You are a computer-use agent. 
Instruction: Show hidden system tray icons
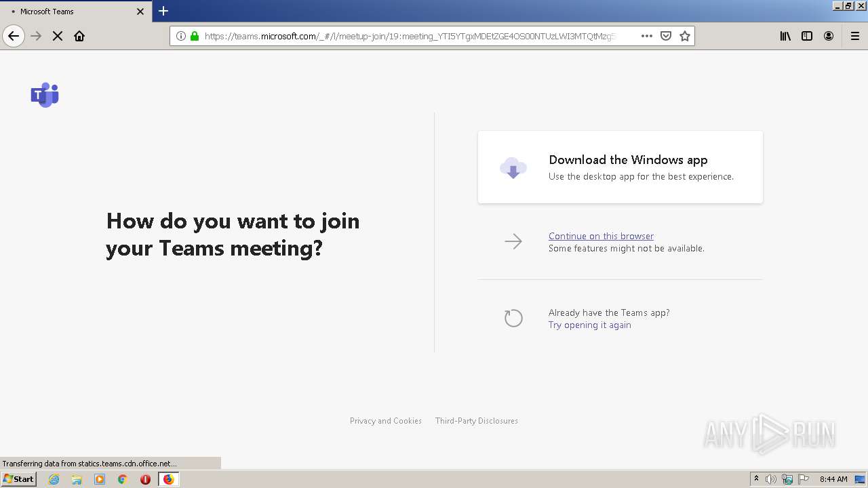tap(756, 479)
